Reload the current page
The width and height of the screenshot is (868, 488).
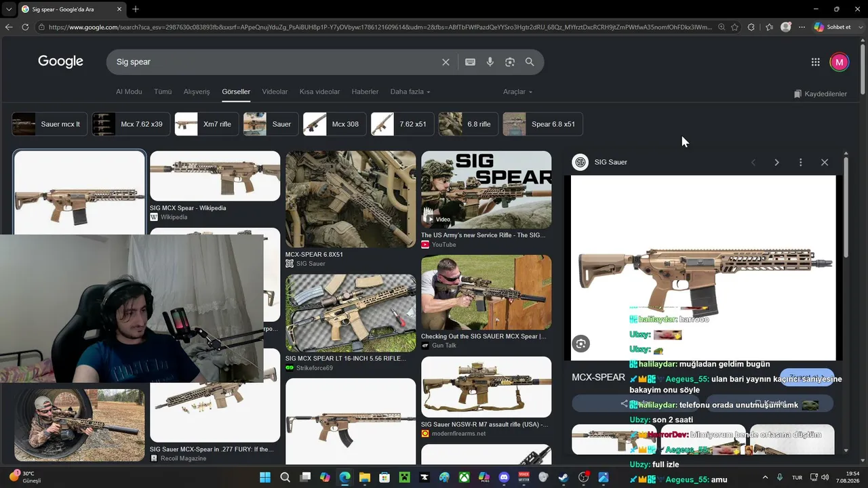tap(25, 27)
